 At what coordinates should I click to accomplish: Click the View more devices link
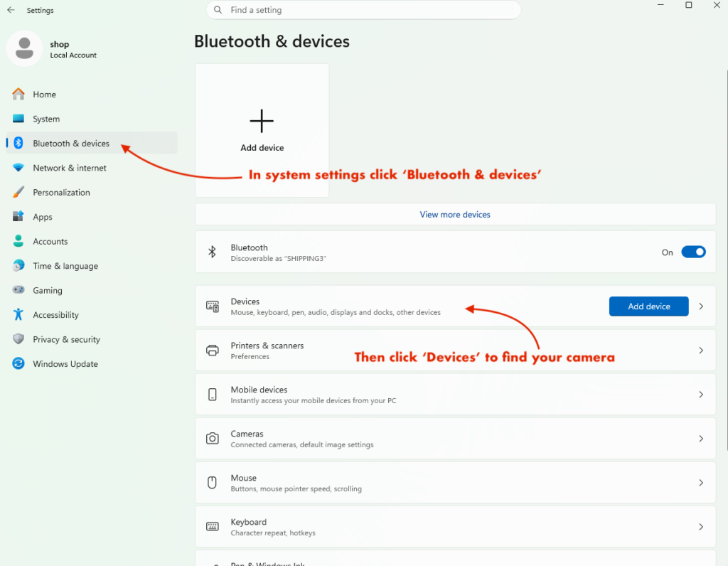(455, 214)
